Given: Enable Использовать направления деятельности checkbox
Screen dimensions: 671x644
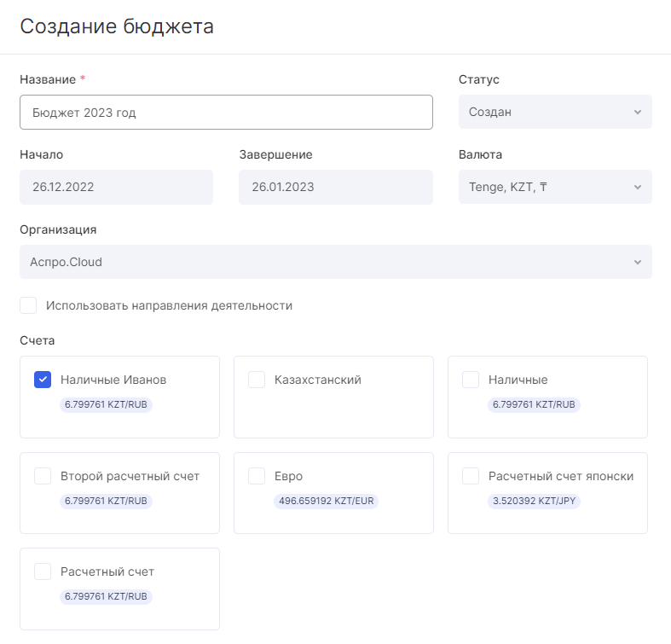Looking at the screenshot, I should click(x=28, y=305).
